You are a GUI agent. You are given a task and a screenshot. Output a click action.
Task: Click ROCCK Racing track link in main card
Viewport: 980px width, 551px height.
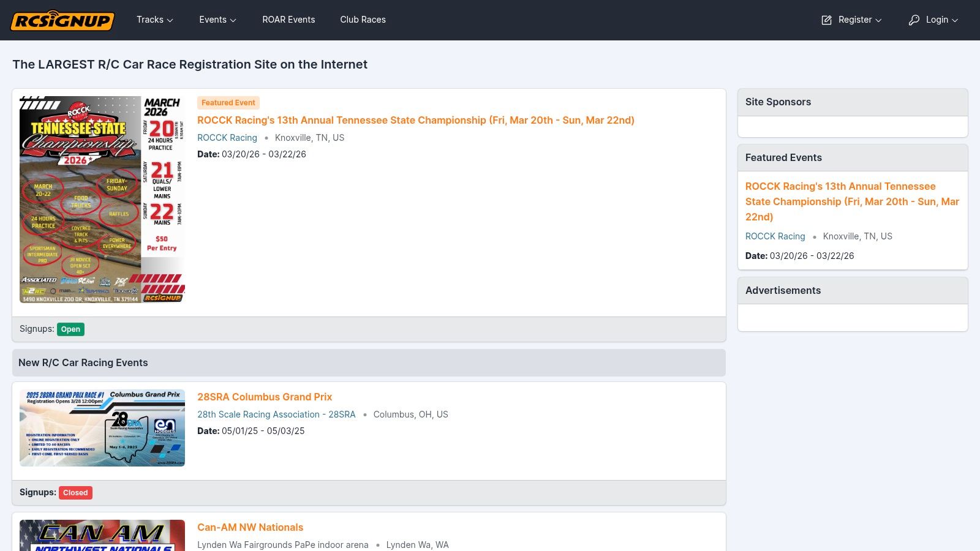coord(227,138)
